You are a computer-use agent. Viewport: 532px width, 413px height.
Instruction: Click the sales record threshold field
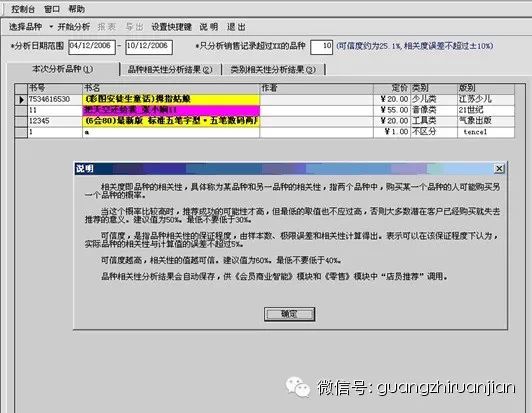click(321, 47)
